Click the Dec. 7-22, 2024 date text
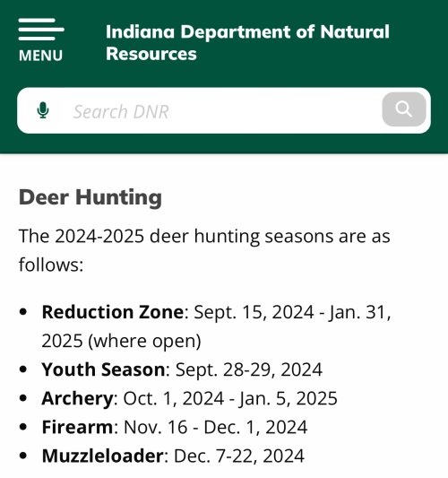 (x=239, y=456)
